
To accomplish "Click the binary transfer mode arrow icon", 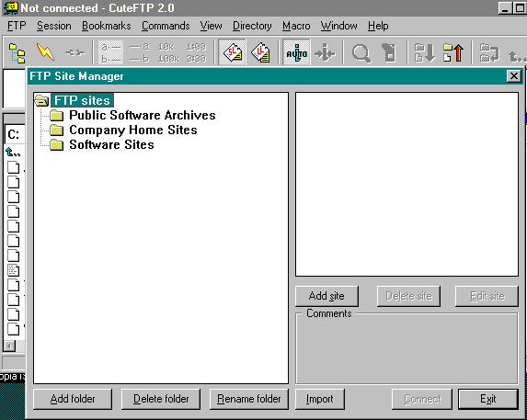I will coord(325,52).
